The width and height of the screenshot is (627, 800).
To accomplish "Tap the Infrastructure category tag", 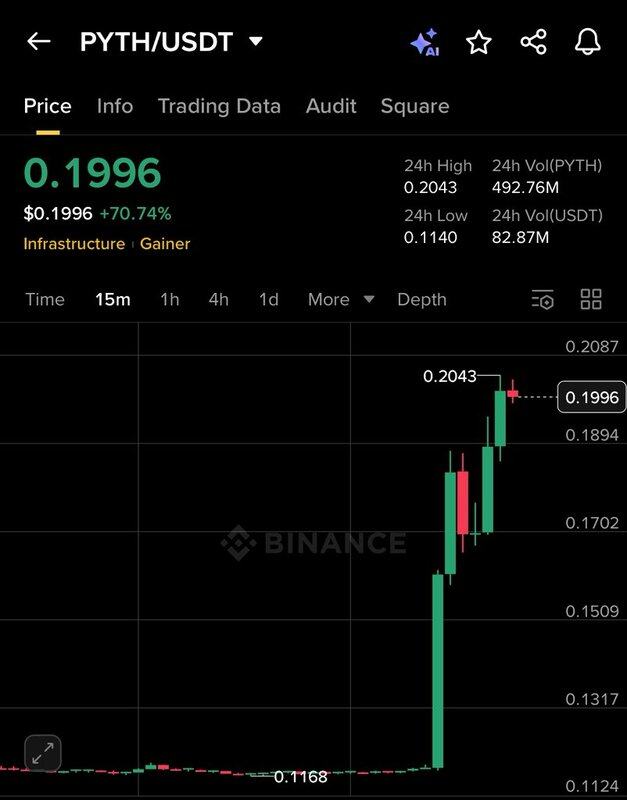I will [x=74, y=244].
